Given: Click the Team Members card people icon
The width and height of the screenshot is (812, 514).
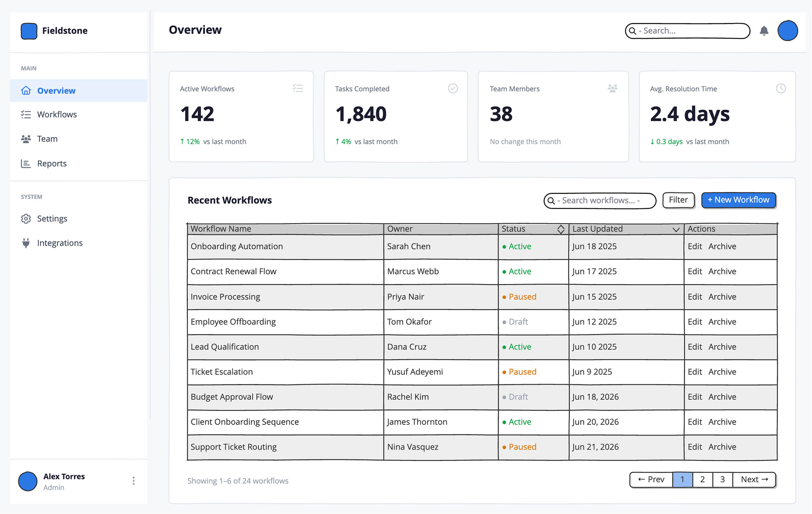Looking at the screenshot, I should pos(613,88).
